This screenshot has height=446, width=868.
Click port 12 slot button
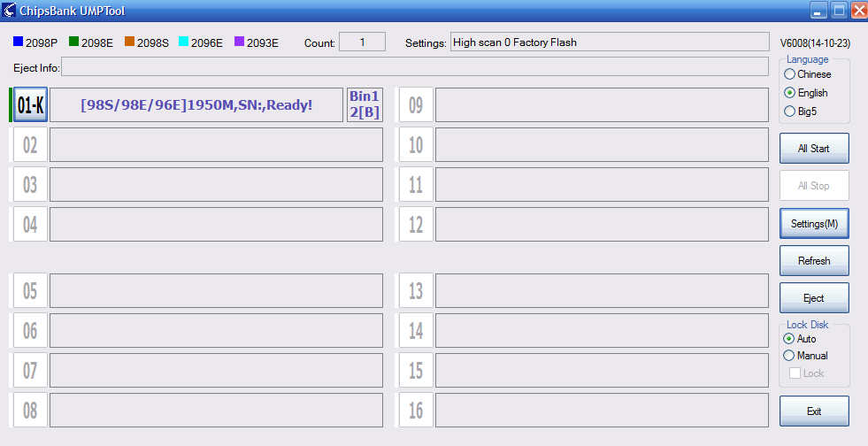tap(416, 225)
